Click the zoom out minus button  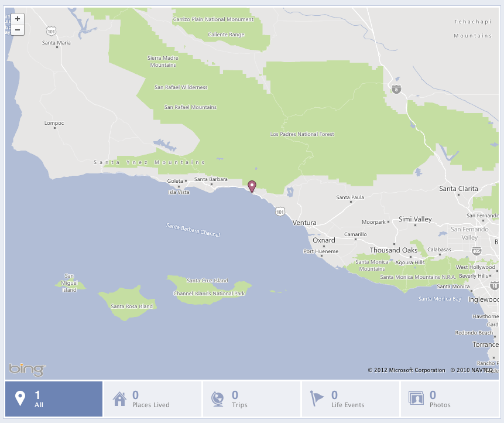pos(18,29)
